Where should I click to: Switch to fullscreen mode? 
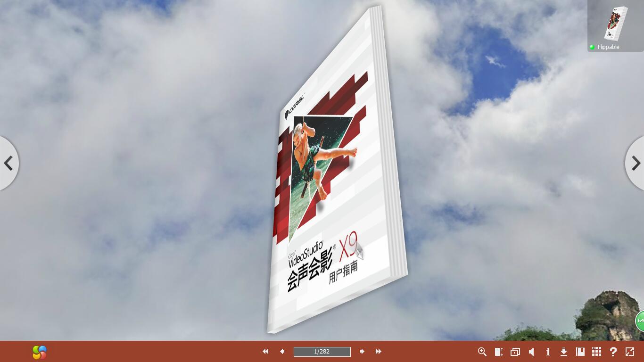630,352
